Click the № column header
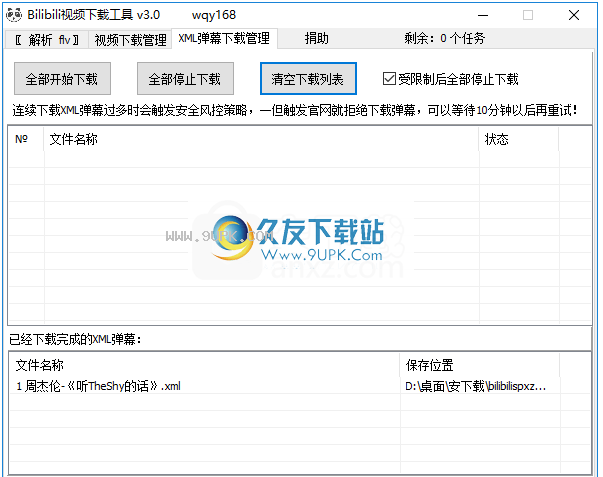This screenshot has height=477, width=603. click(x=25, y=139)
